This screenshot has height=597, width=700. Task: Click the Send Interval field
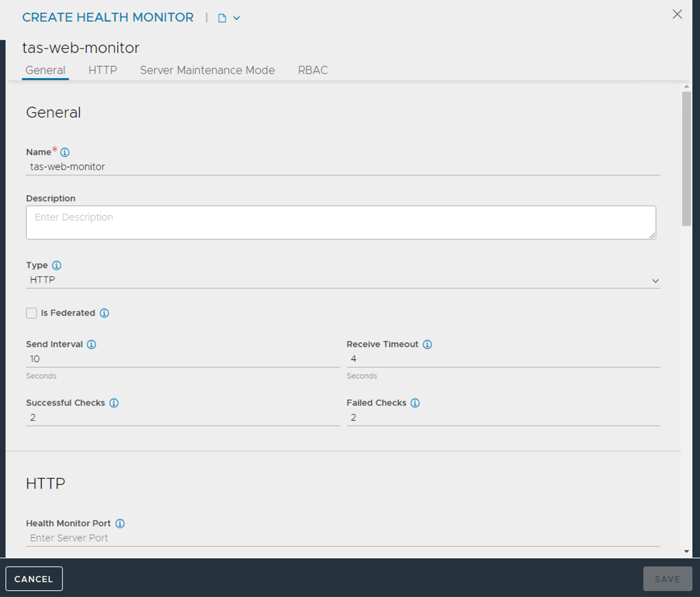coord(183,359)
